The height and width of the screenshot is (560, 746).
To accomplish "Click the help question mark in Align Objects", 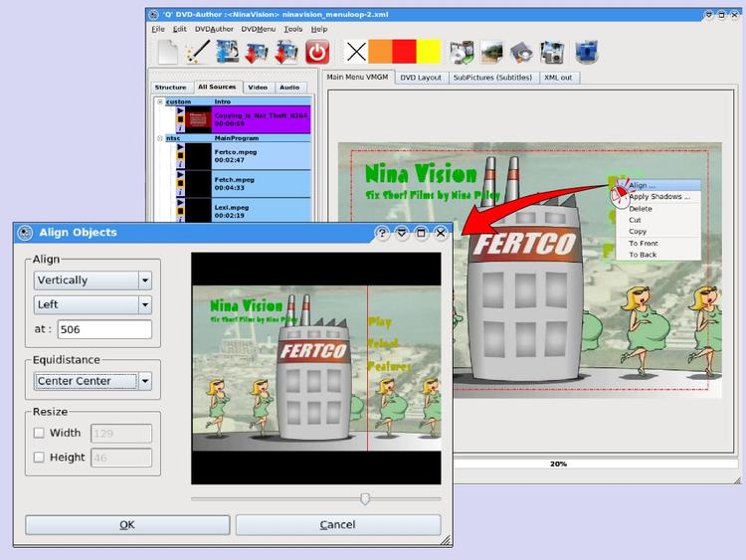I will pyautogui.click(x=382, y=233).
